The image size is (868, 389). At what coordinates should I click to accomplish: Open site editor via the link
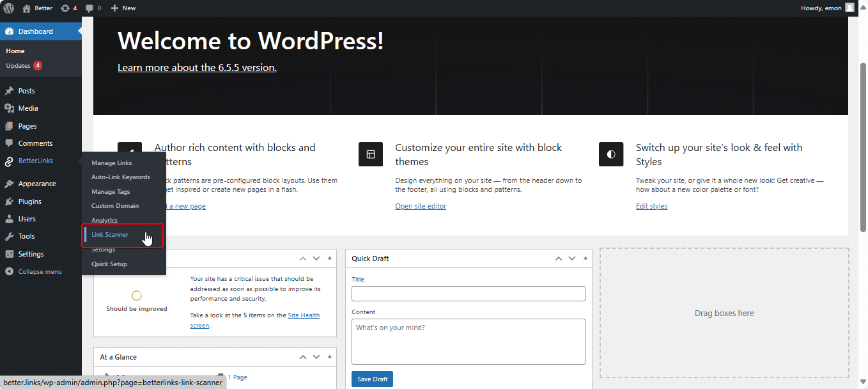[421, 205]
